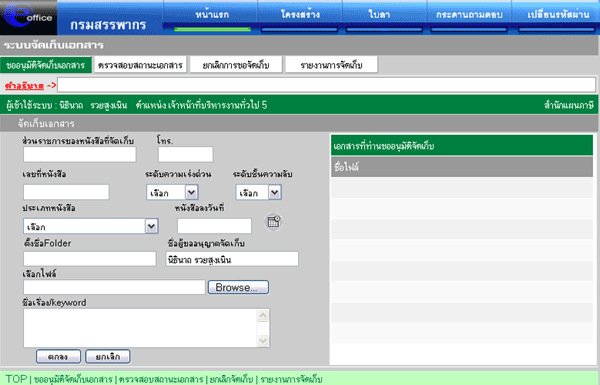Click the description text field beside คำอธิบาย
Viewport: 600px width, 385px height.
pyautogui.click(x=326, y=85)
